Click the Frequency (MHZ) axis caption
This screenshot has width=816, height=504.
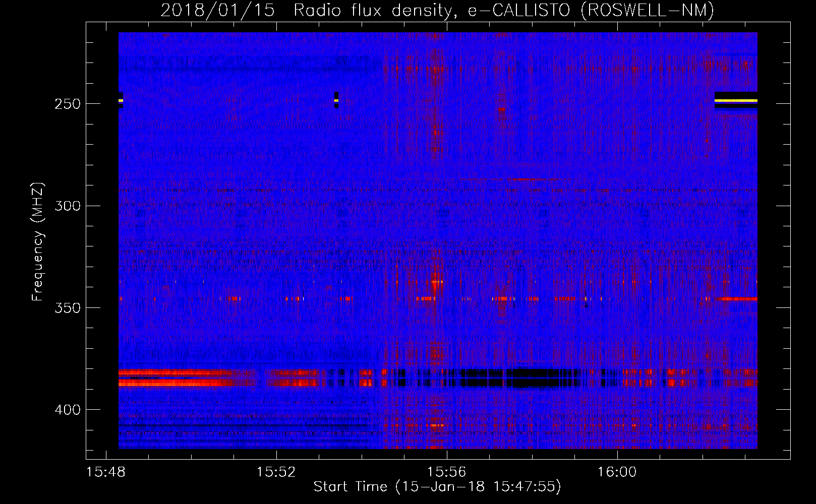pos(38,242)
